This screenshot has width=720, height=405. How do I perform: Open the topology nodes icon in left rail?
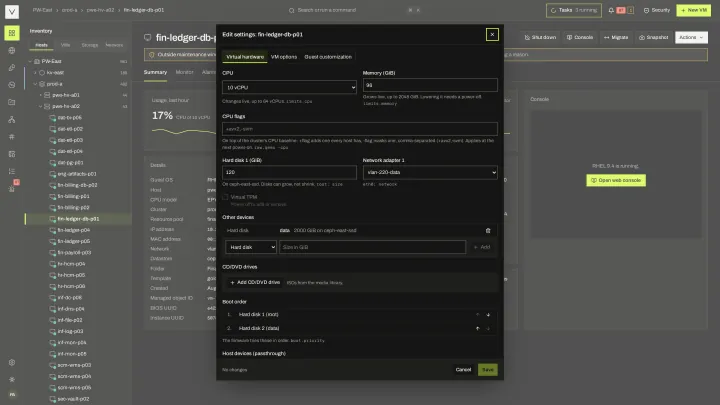click(12, 119)
